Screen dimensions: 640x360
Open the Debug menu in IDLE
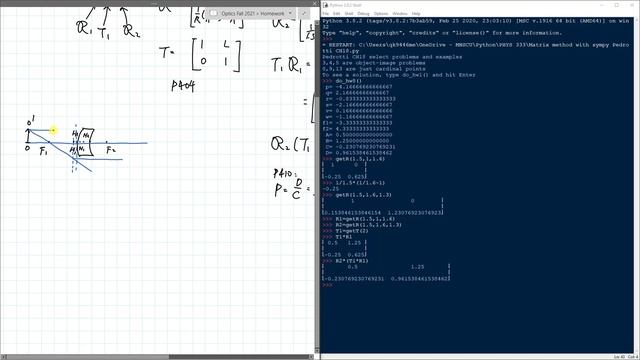363,13
